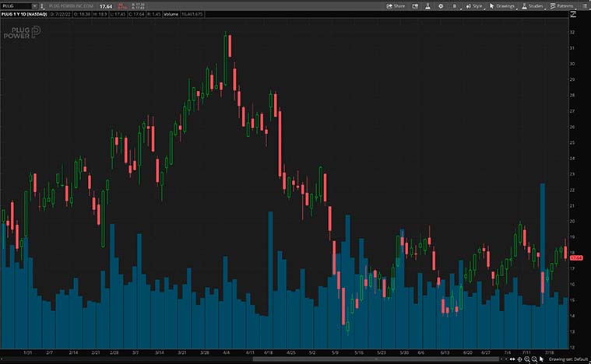Select the pointer cursor tool at bottom
The image size is (591, 364).
coord(541,359)
